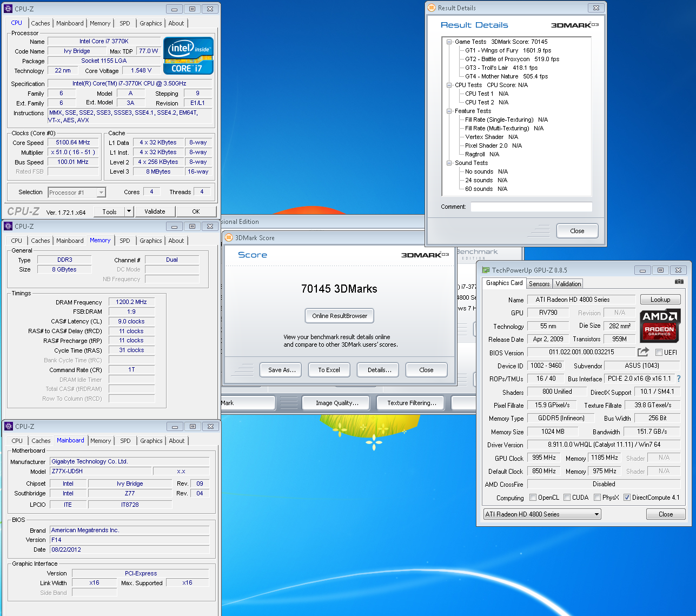Click the GPU Clock 995 MHz value
Screen dimensions: 696x616
[544, 458]
